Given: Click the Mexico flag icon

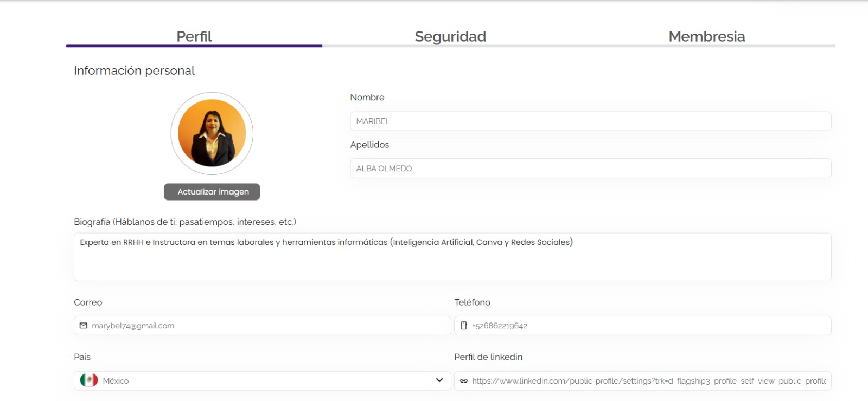Looking at the screenshot, I should point(89,380).
